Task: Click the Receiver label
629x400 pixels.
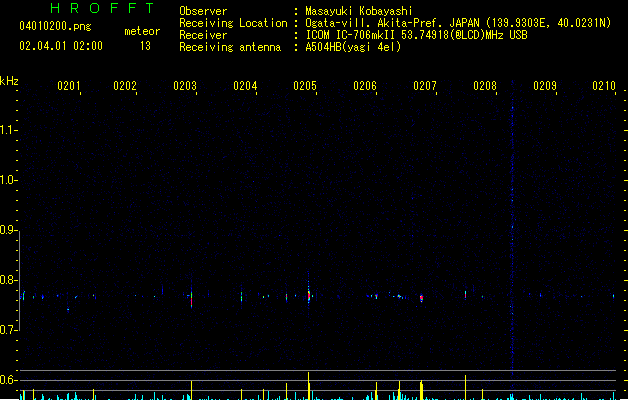Action: coord(203,35)
